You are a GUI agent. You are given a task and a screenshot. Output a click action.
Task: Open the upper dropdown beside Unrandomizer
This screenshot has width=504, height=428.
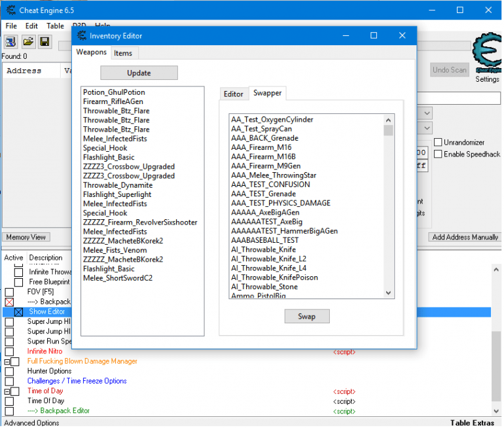426,114
